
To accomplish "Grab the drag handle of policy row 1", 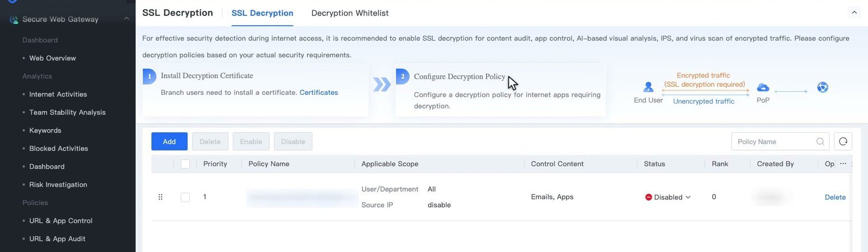I will [x=161, y=197].
